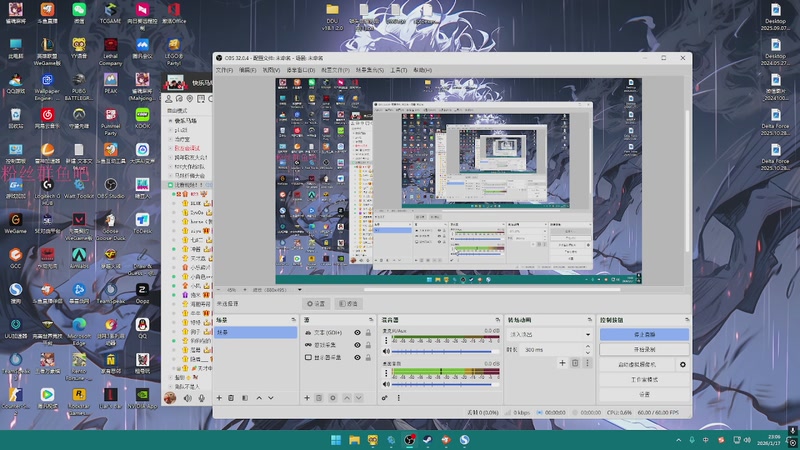The image size is (800, 450).
Task: Hide the 显示器采集 source with its eye icon
Action: pos(357,358)
